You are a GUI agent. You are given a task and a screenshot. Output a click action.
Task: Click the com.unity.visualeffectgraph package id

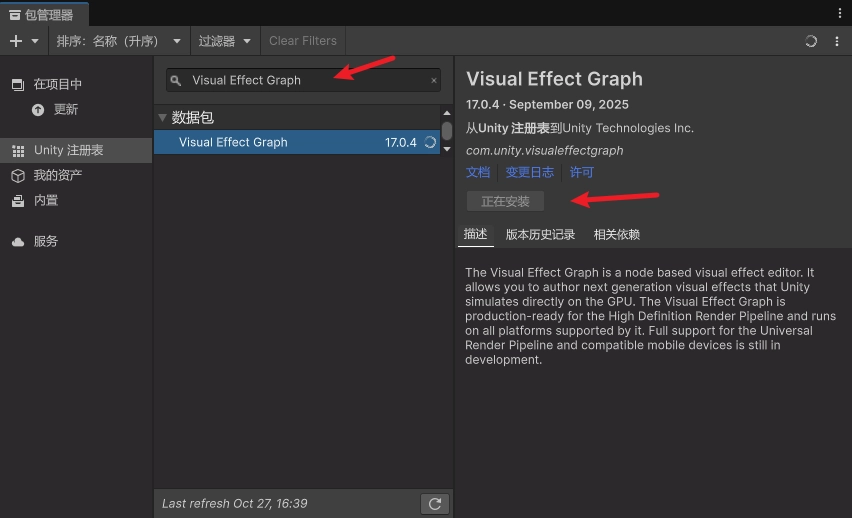(x=544, y=151)
